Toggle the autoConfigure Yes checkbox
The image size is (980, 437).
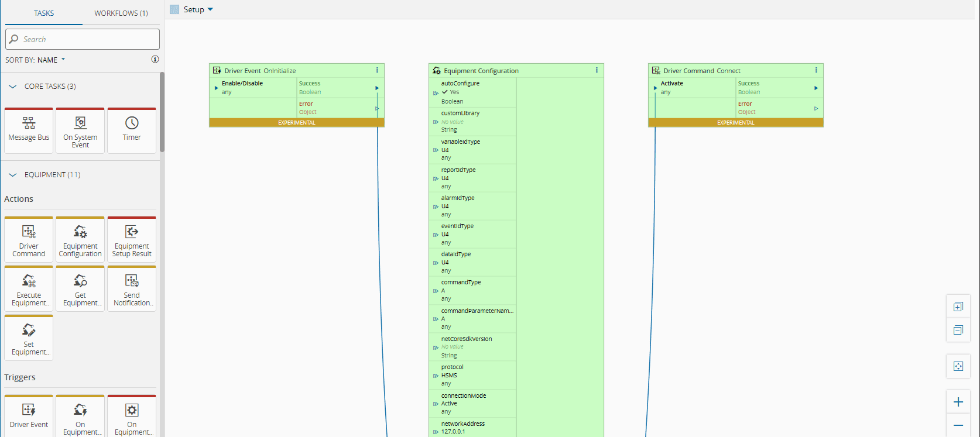445,92
